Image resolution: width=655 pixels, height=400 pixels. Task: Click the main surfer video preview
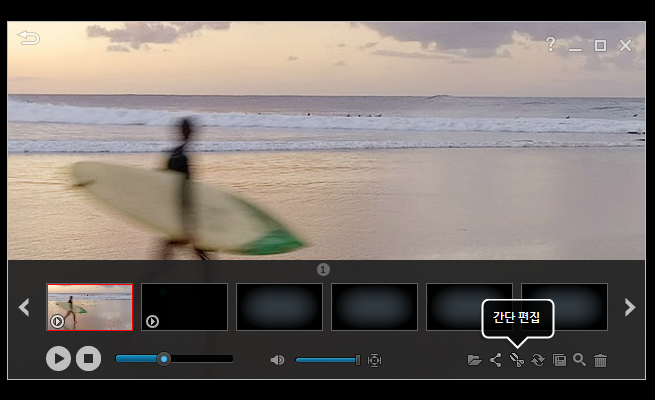[326, 141]
